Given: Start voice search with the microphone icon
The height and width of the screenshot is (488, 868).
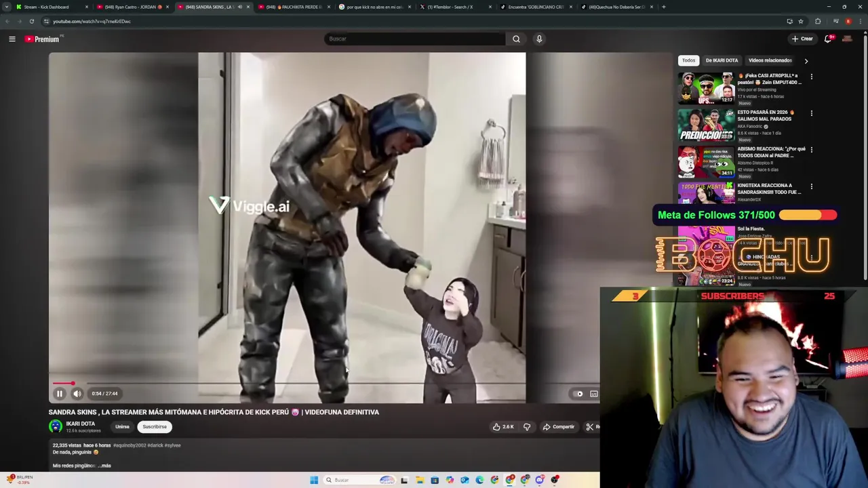Looking at the screenshot, I should point(539,39).
